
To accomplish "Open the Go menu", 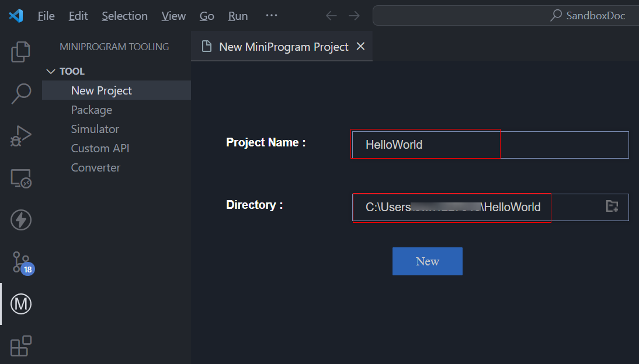I will click(x=207, y=16).
